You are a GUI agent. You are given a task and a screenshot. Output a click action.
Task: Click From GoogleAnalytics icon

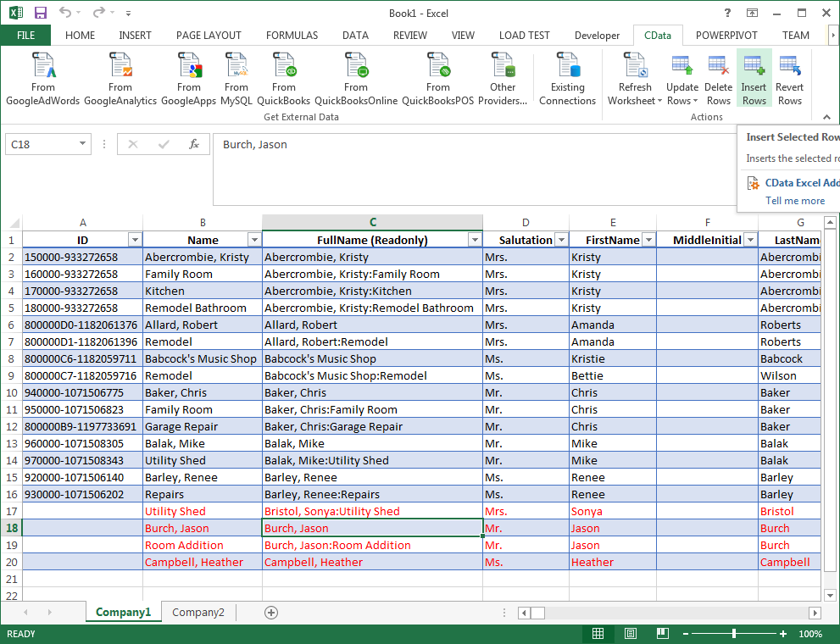pos(120,79)
